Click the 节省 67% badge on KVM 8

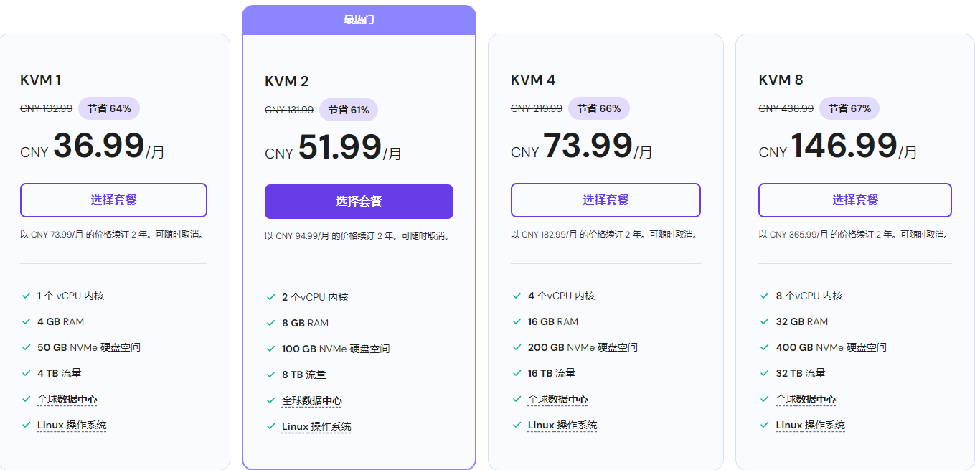[x=849, y=108]
